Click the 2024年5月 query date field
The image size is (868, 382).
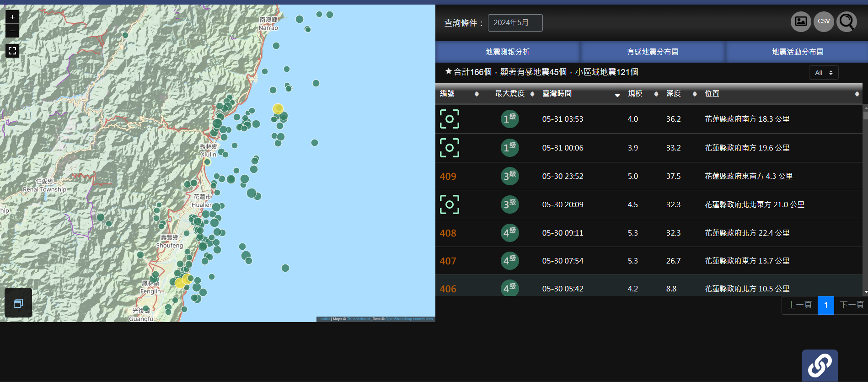[515, 23]
